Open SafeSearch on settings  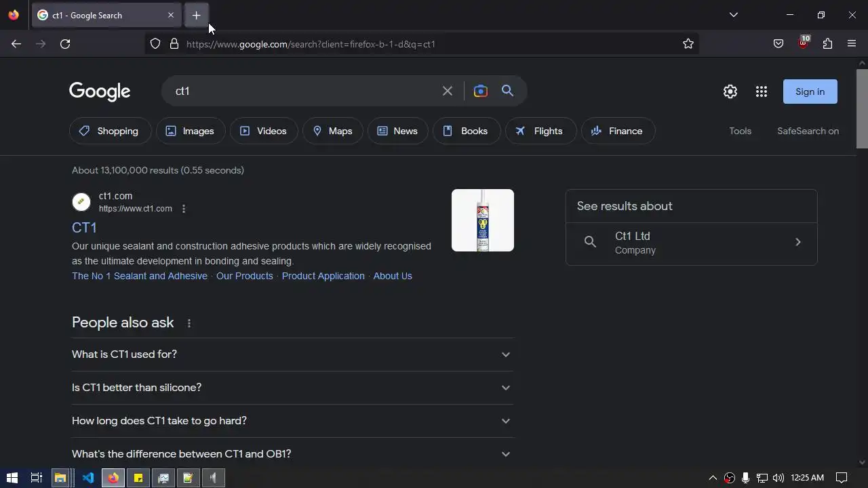coord(808,131)
